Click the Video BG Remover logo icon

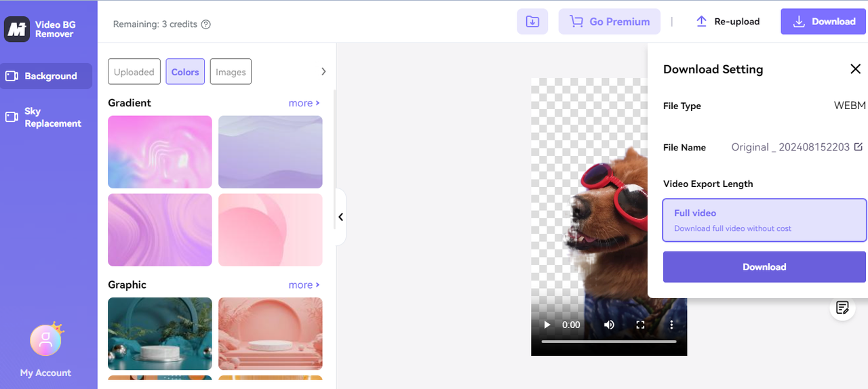point(16,29)
